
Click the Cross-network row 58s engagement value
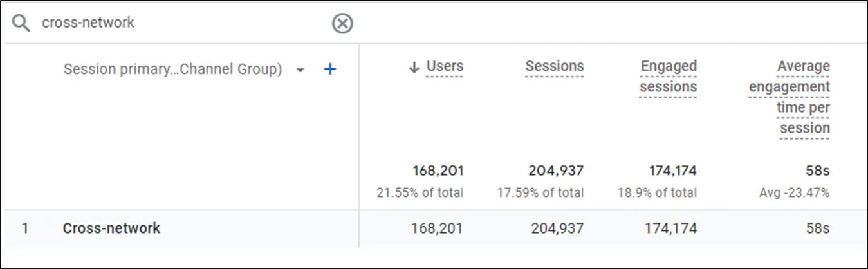[x=817, y=228]
